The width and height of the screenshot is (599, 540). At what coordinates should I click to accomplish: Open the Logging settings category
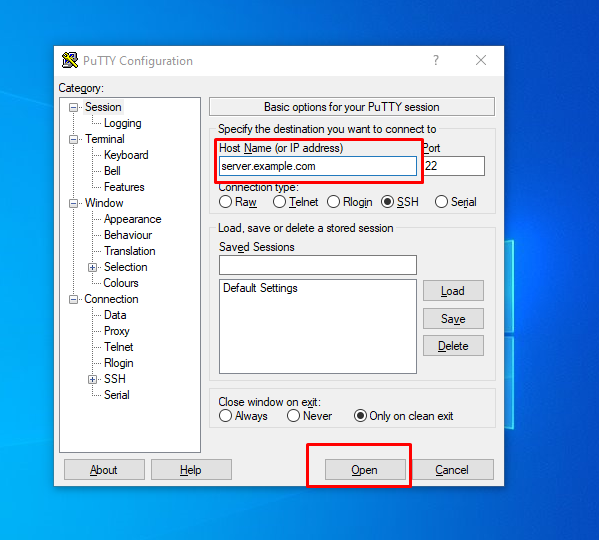123,123
